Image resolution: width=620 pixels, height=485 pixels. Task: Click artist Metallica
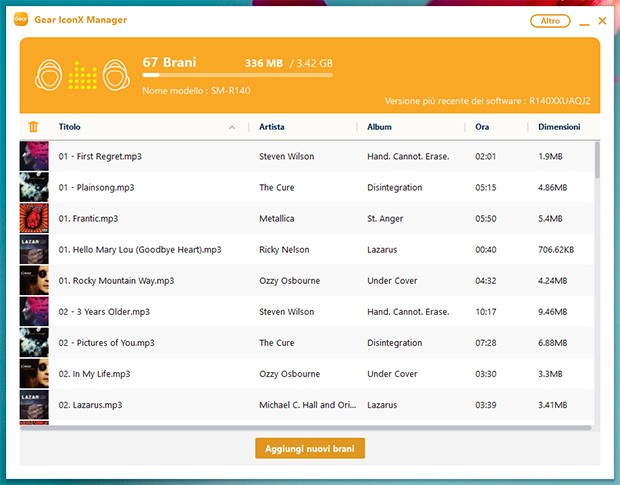pos(277,219)
